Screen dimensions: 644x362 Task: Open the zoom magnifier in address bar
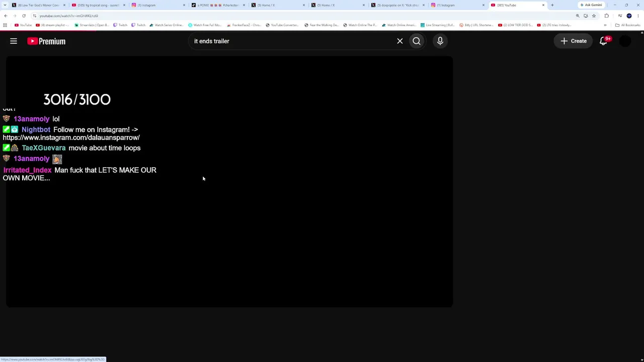point(578,16)
